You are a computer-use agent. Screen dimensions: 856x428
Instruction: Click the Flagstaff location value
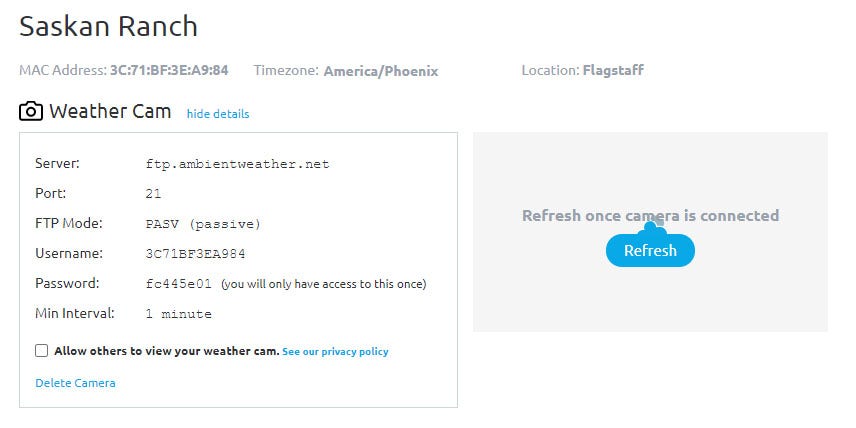(613, 70)
